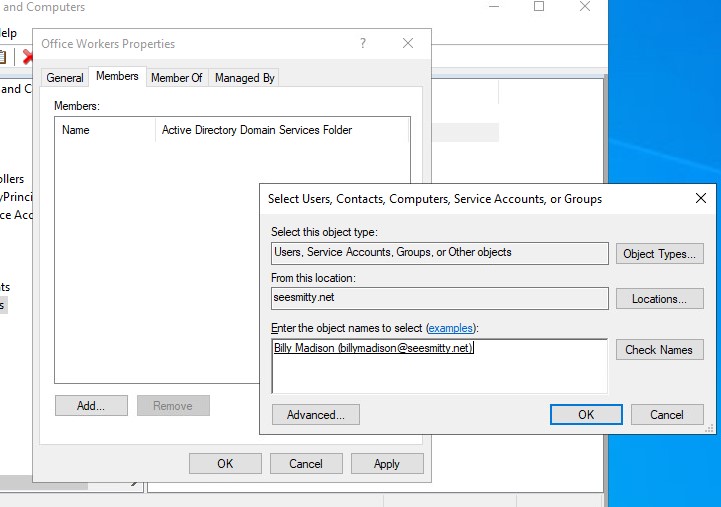Open the Help menu in background window
Screen dimensions: 721x507
tap(8, 33)
